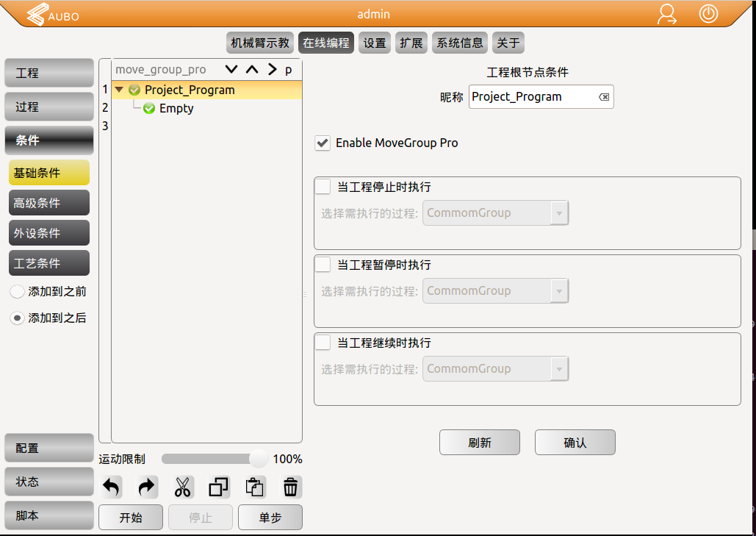
Task: Click the down chevron next to move_group_pro
Action: [x=231, y=68]
